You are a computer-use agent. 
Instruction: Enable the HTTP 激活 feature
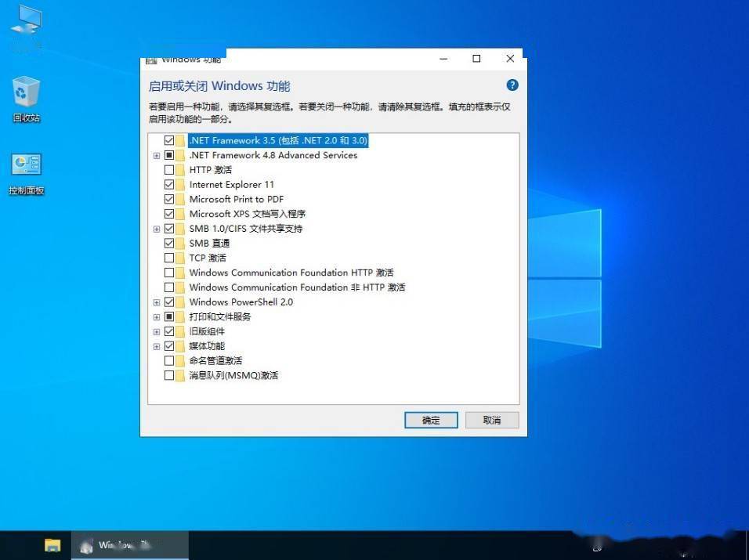click(x=169, y=169)
